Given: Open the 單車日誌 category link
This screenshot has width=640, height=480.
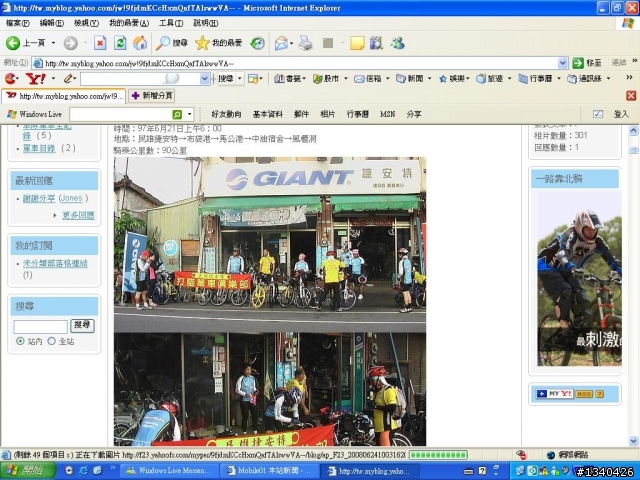Looking at the screenshot, I should [39, 148].
